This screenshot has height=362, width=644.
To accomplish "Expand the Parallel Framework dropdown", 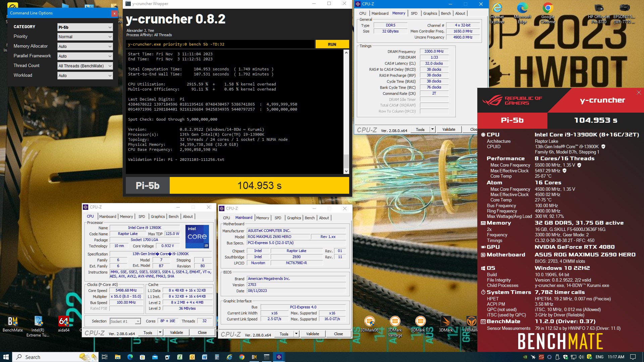I will pyautogui.click(x=85, y=56).
